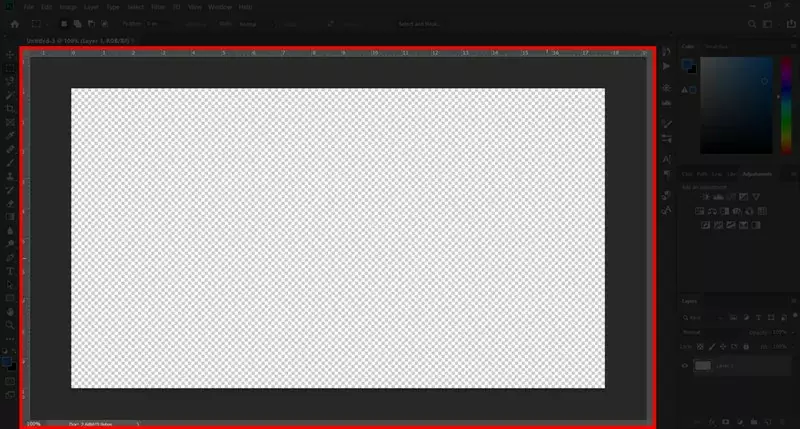Open the Image menu
Image resolution: width=800 pixels, height=429 pixels.
click(x=67, y=7)
